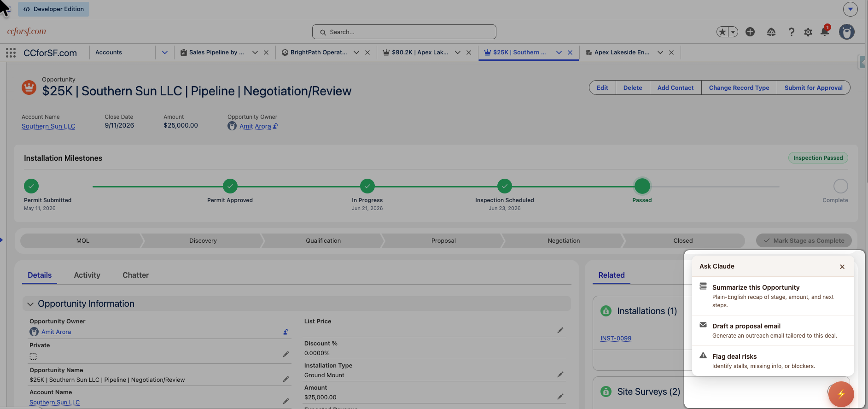Open the $25K Southern tab dropdown chevron
This screenshot has height=409, width=868.
(x=559, y=53)
